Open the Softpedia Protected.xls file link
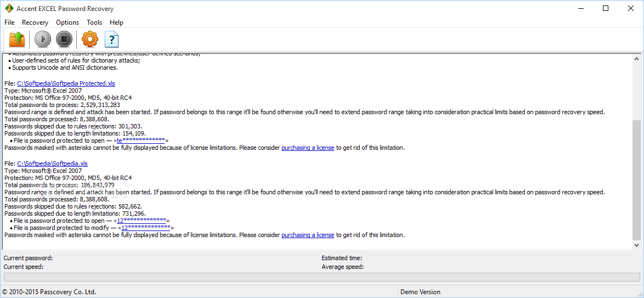This screenshot has width=644, height=298. (x=66, y=83)
